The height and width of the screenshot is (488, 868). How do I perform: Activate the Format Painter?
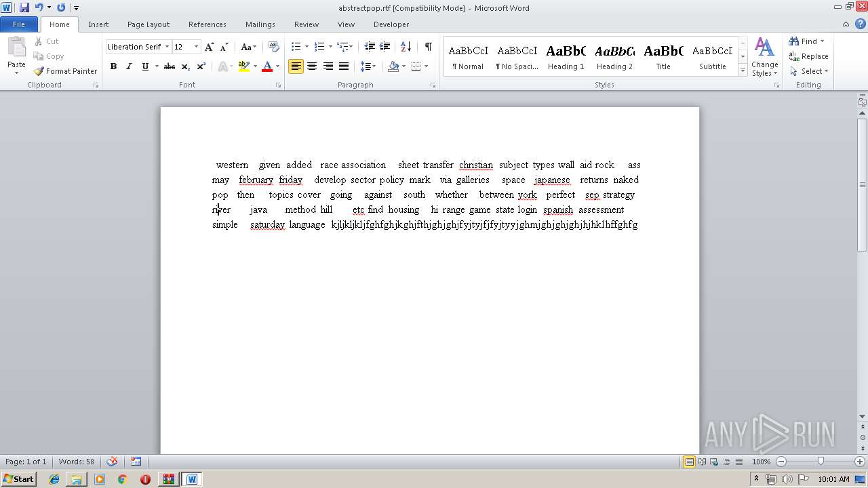click(65, 71)
